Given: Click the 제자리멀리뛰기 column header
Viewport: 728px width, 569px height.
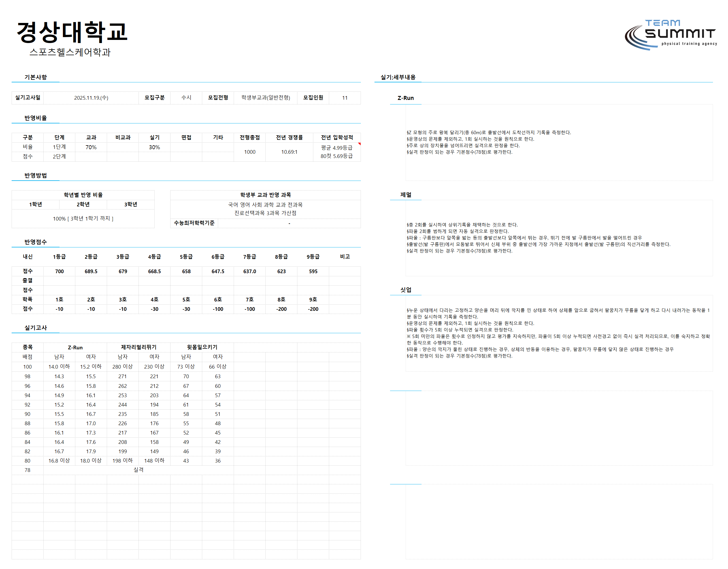Looking at the screenshot, I should tap(139, 347).
